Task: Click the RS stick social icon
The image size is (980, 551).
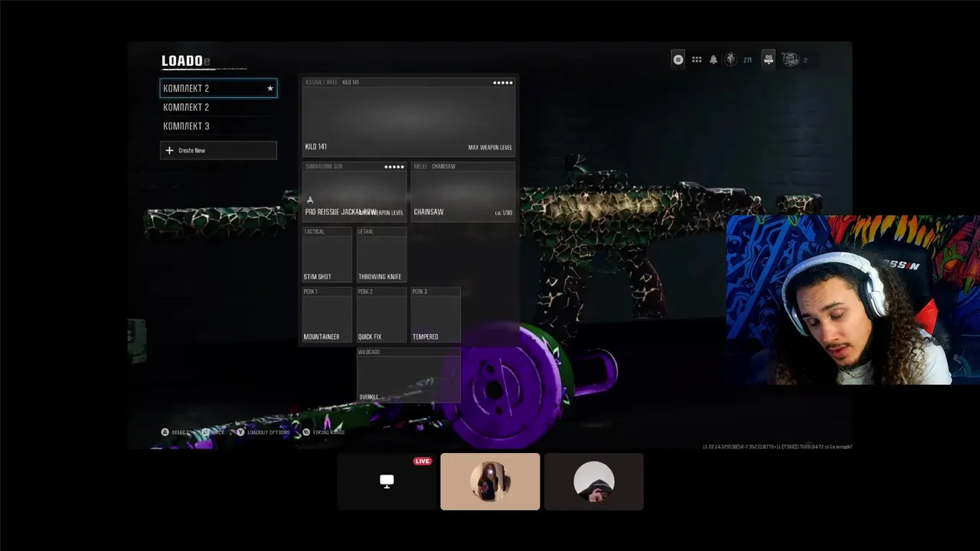Action: click(x=769, y=59)
